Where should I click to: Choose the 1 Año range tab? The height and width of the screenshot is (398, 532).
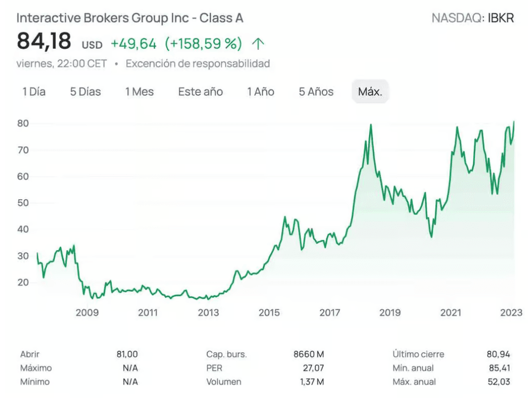point(261,91)
